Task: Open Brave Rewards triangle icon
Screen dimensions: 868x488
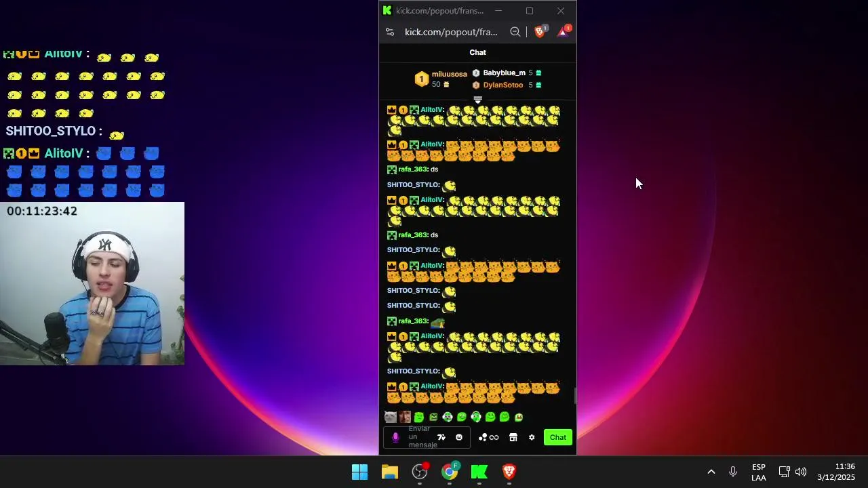Action: click(x=563, y=32)
